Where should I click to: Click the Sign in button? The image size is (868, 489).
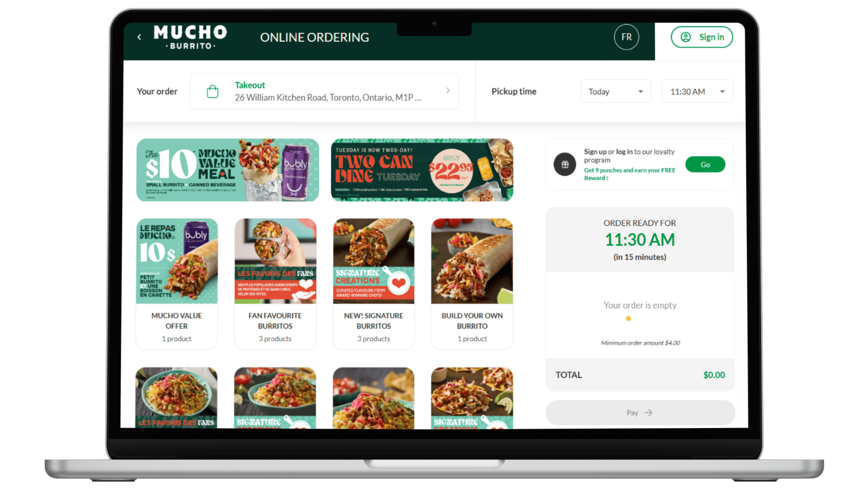[702, 37]
